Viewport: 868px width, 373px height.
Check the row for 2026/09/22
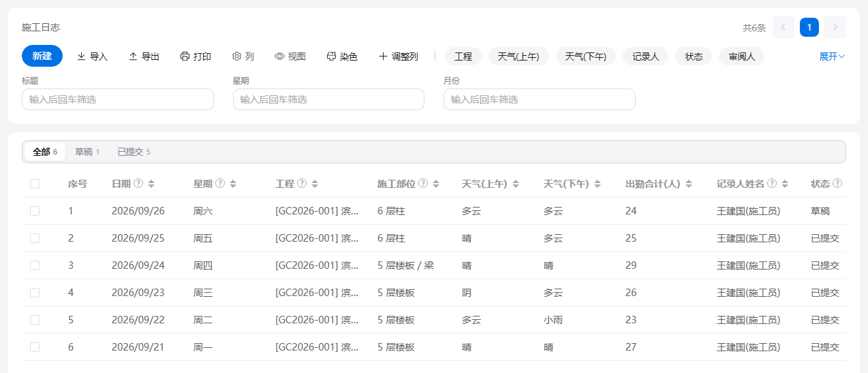point(35,320)
